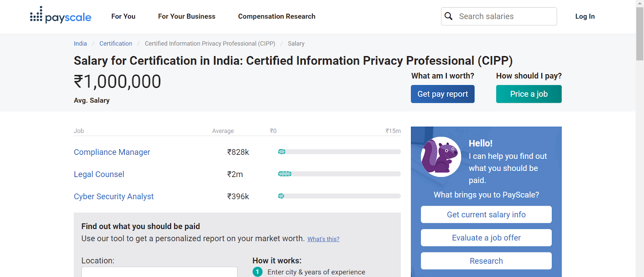This screenshot has height=277, width=644.
Task: Click the Average column header
Action: (x=223, y=131)
